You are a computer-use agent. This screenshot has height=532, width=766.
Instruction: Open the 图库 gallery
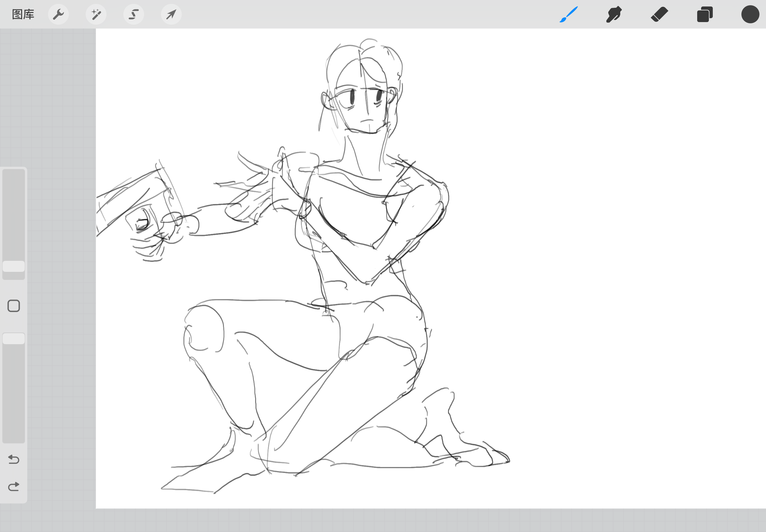point(23,14)
